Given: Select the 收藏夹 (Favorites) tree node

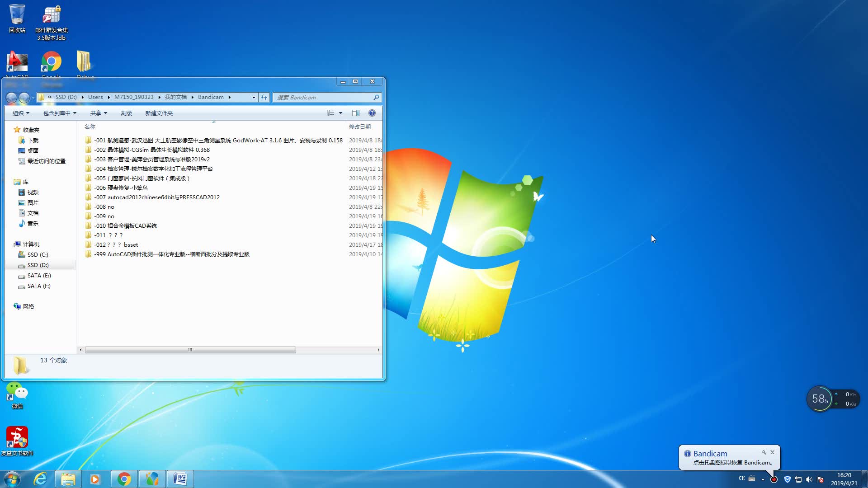Looking at the screenshot, I should pos(27,130).
